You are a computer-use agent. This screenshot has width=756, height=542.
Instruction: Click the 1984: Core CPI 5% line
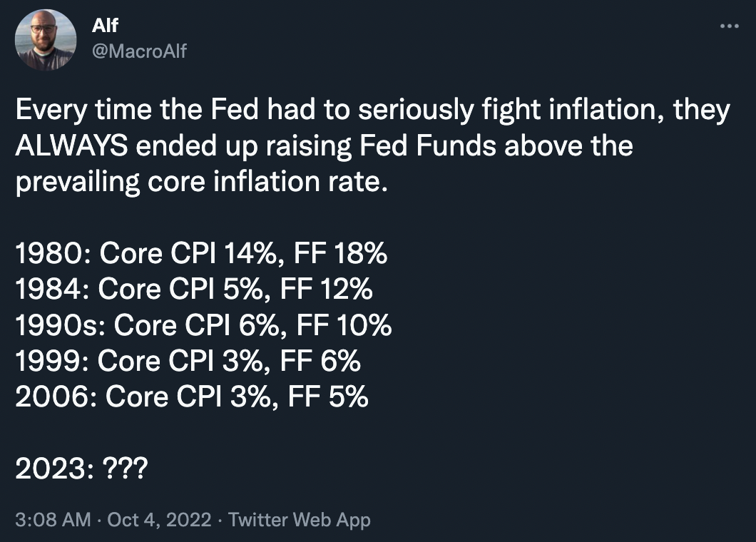[193, 290]
